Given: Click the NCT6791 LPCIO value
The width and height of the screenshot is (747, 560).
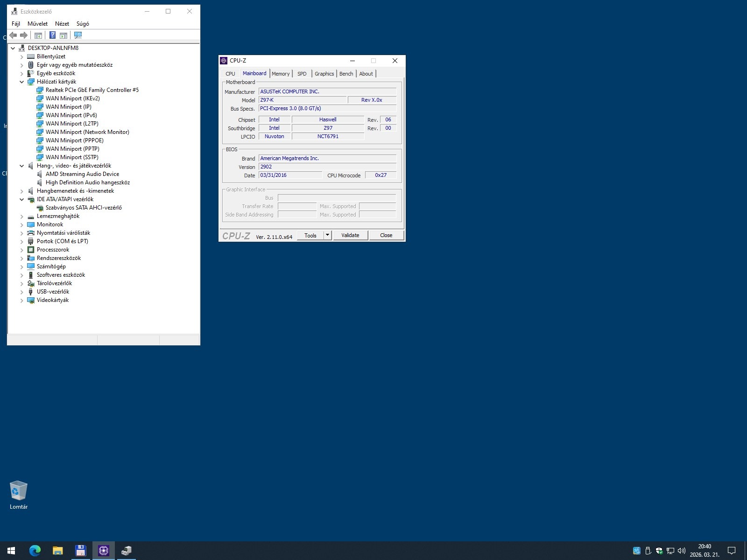Looking at the screenshot, I should pos(328,136).
